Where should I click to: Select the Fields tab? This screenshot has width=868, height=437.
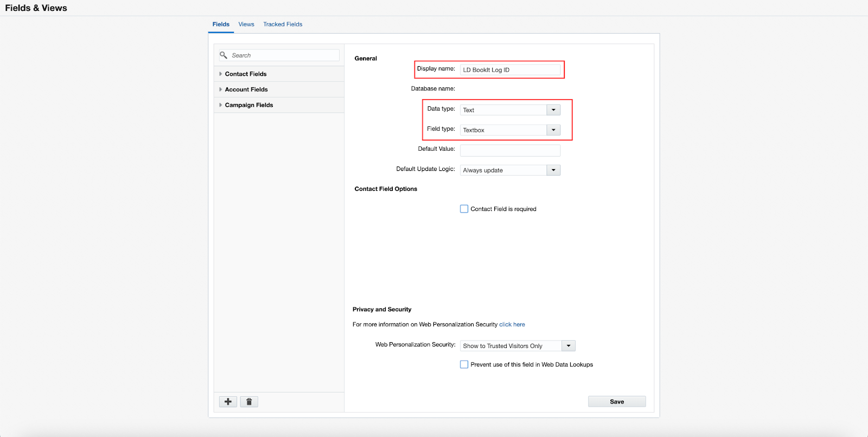[221, 24]
